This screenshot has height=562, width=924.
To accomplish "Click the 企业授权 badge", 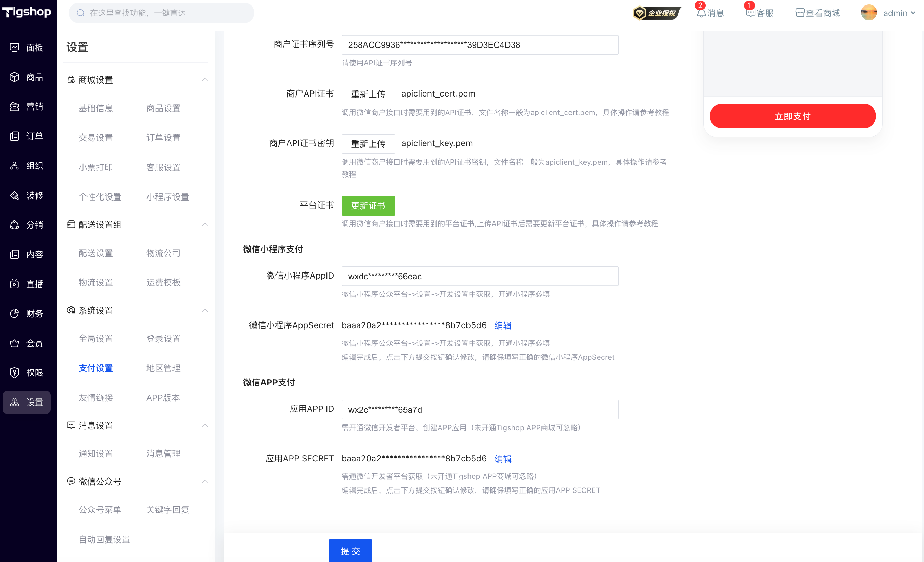I will tap(657, 13).
